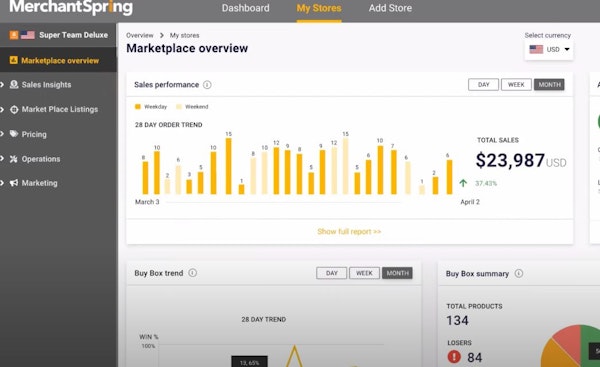
Task: Click the $23,987 total sales value
Action: coord(510,160)
